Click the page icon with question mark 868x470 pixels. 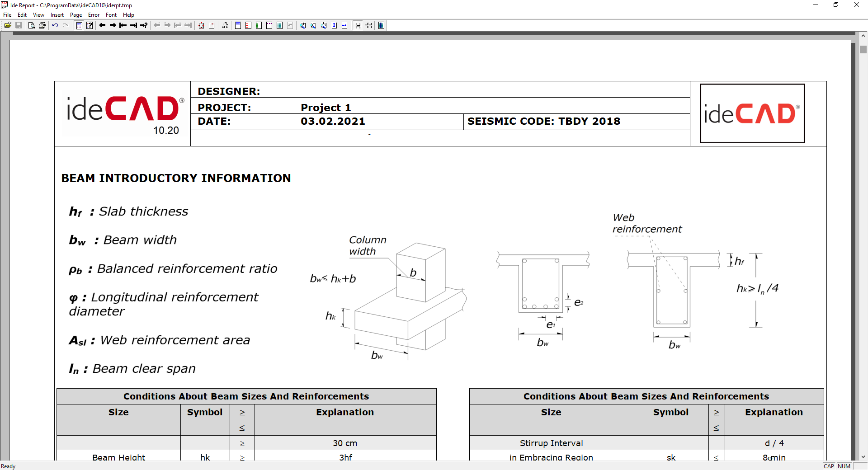pos(90,25)
